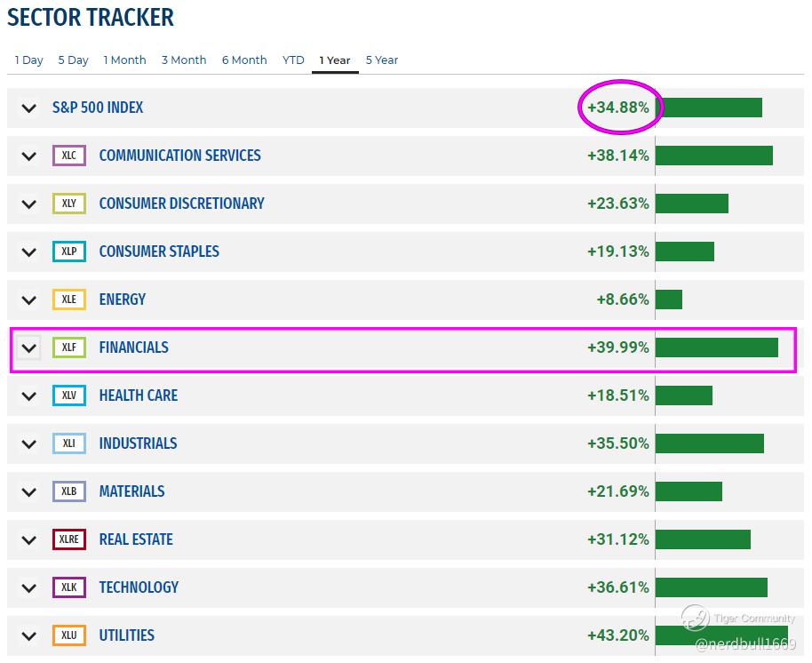This screenshot has height=663, width=812.
Task: Click the +43.20% Utilities return value
Action: tap(617, 635)
